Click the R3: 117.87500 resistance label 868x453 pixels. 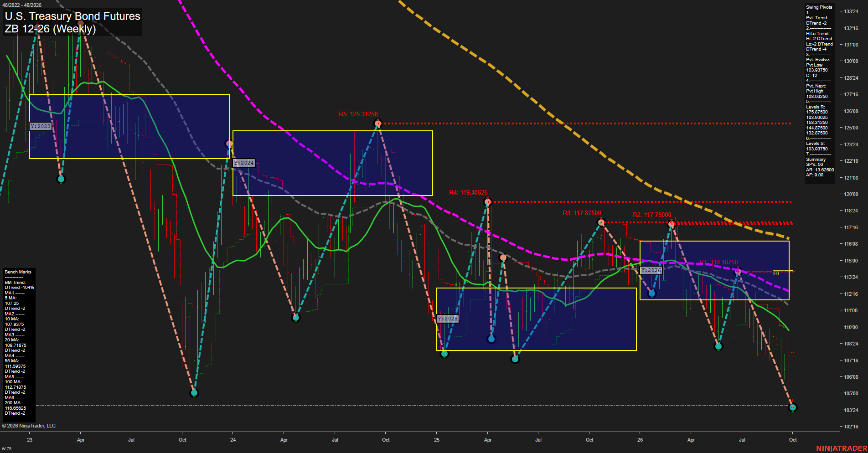coord(582,213)
